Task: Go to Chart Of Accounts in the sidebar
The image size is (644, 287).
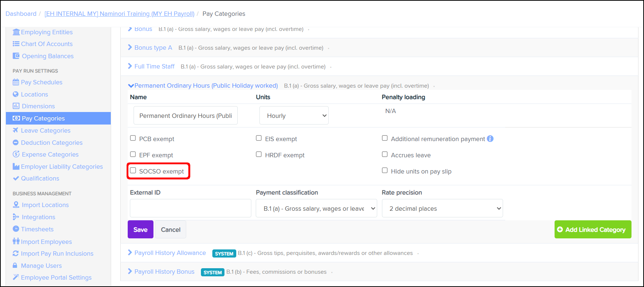Action: click(47, 44)
